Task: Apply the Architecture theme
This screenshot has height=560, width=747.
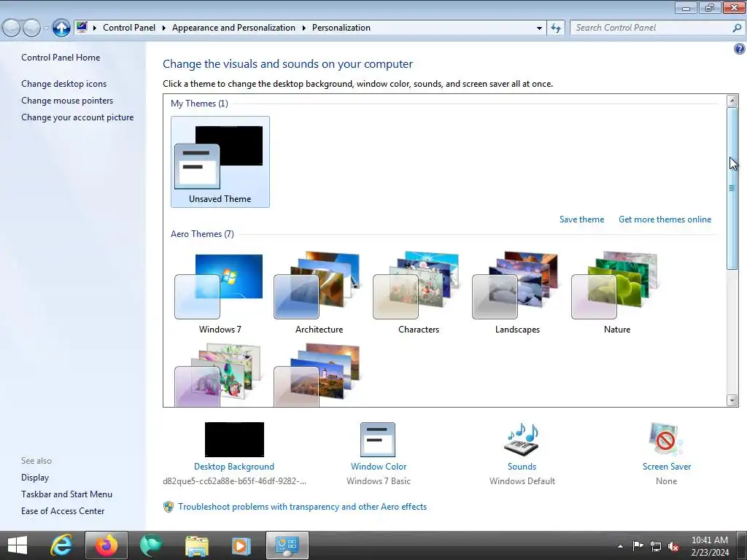Action: click(x=318, y=293)
